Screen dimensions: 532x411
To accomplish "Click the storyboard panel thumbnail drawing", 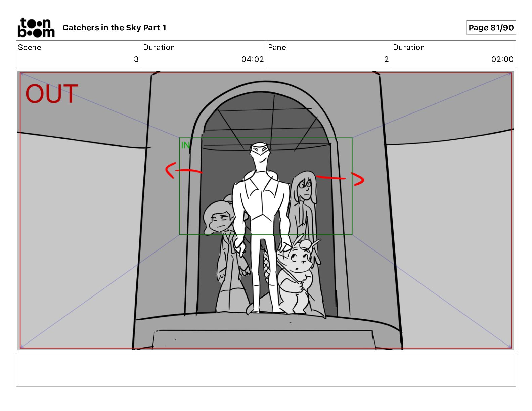I will point(266,211).
